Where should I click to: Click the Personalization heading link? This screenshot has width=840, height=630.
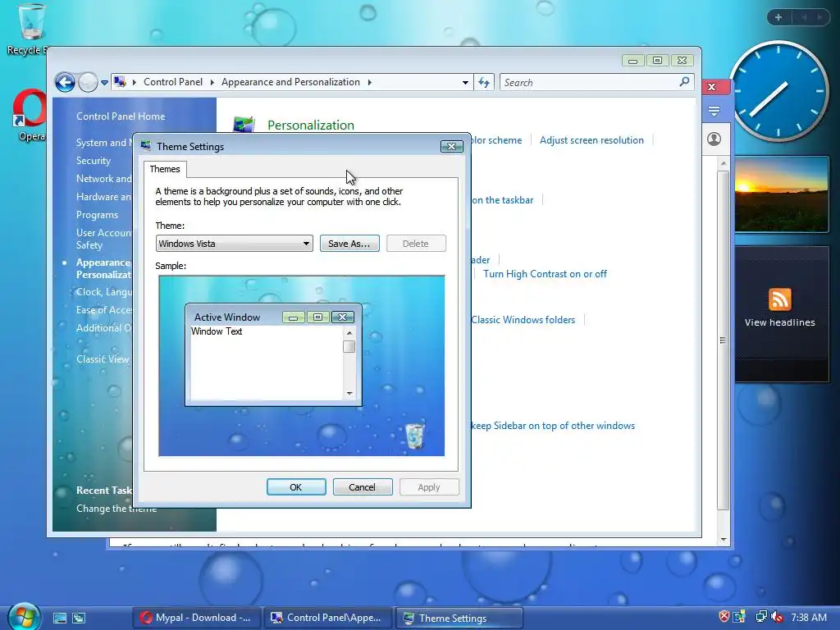[311, 126]
